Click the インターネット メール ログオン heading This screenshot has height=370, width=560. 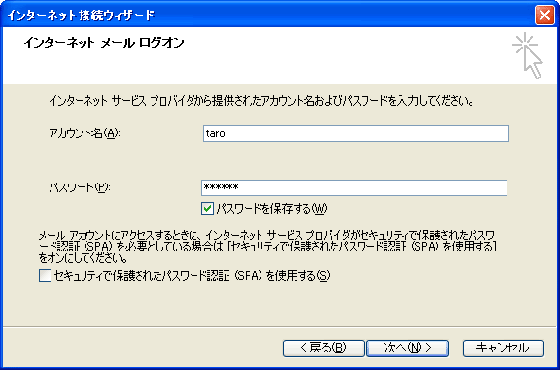(104, 43)
